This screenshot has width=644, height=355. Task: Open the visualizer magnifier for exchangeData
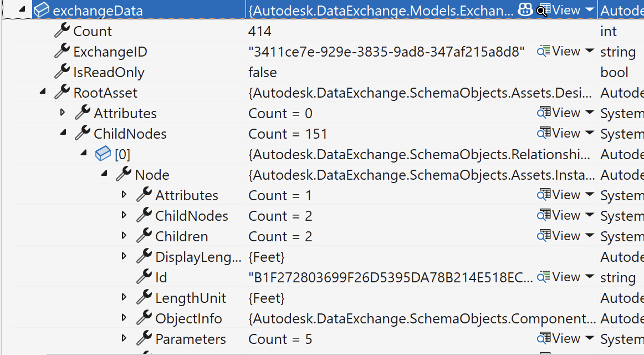(543, 11)
